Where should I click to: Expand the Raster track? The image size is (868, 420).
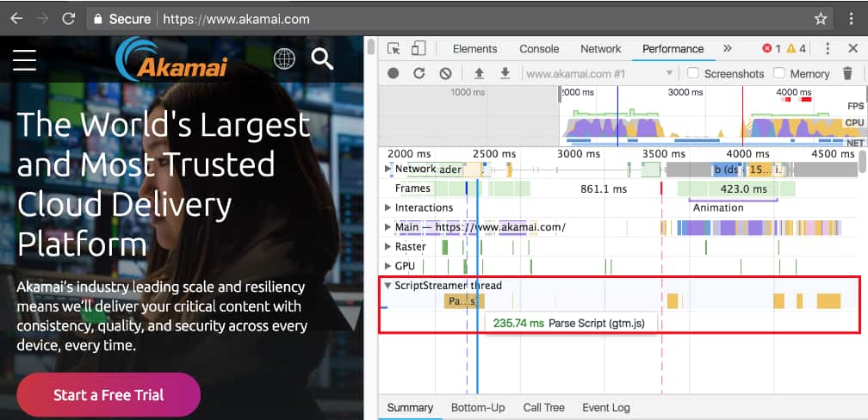[387, 247]
